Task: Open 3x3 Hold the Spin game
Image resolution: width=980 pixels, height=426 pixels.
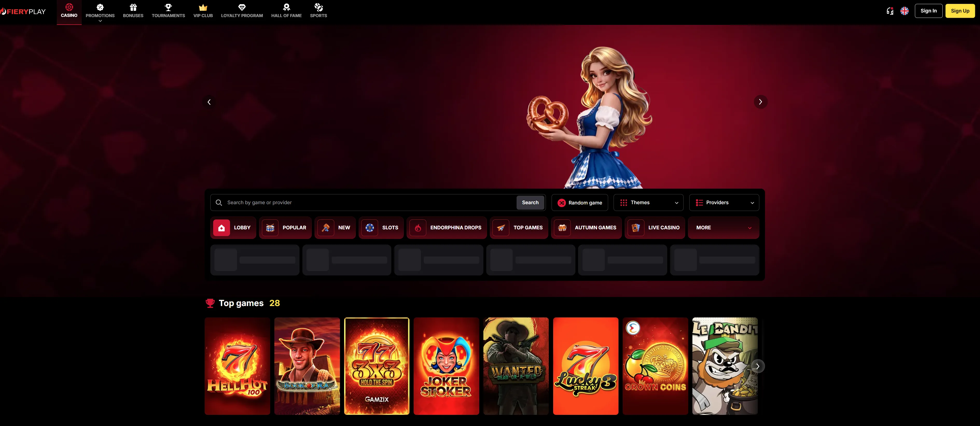Action: 377,366
